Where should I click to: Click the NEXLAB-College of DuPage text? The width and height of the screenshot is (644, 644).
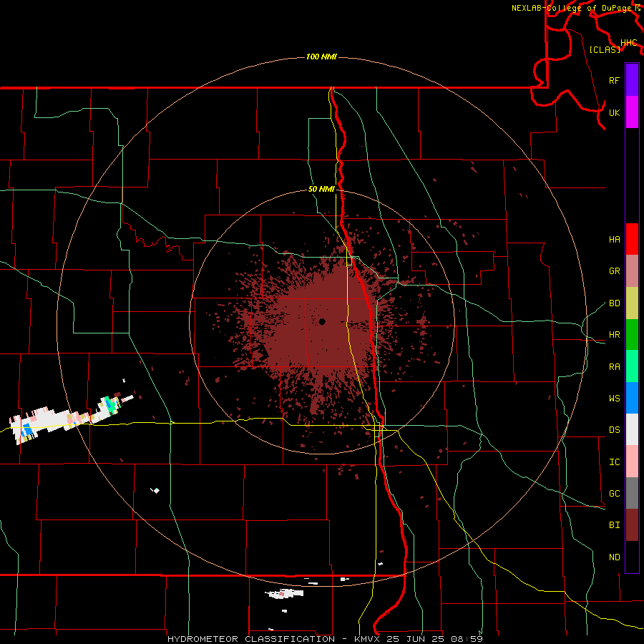pyautogui.click(x=572, y=8)
